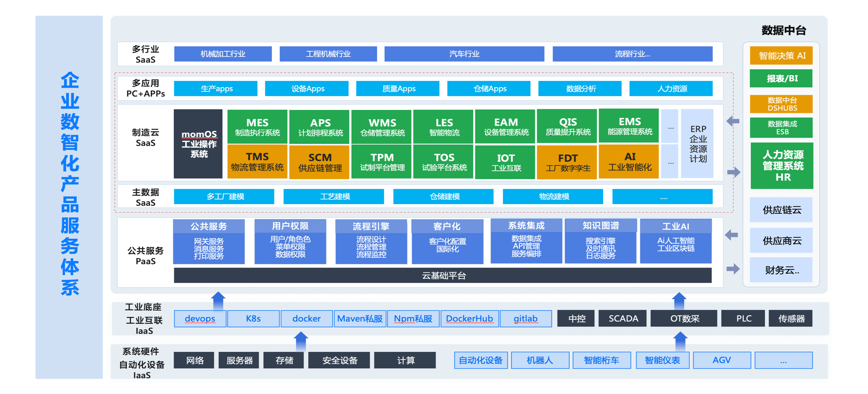Choose the 汽车行业 industry tab
Viewport: 868px width, 394px height.
click(464, 54)
